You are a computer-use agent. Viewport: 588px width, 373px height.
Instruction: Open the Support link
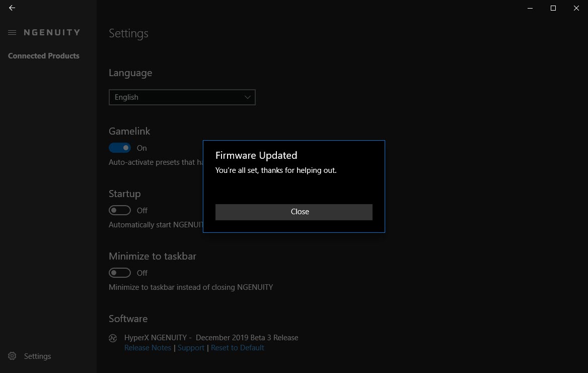191,348
